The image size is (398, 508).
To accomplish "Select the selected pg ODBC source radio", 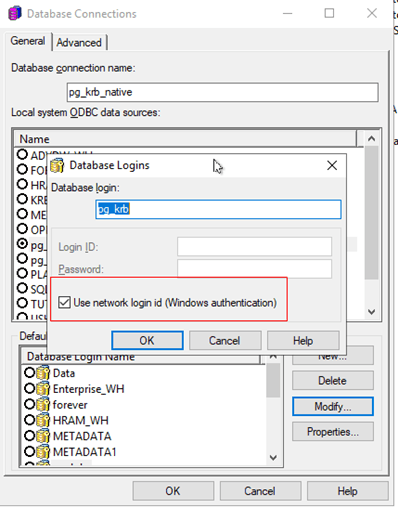I will click(x=22, y=244).
